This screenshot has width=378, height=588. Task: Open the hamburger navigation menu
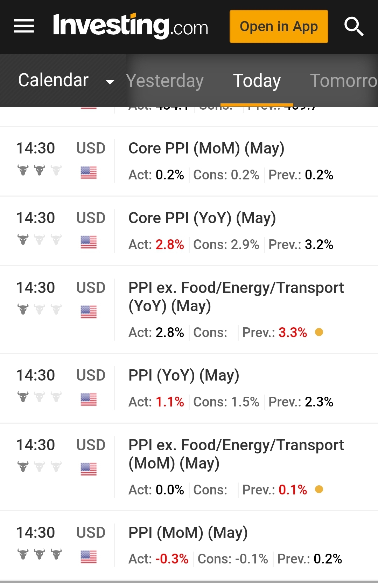tap(24, 26)
